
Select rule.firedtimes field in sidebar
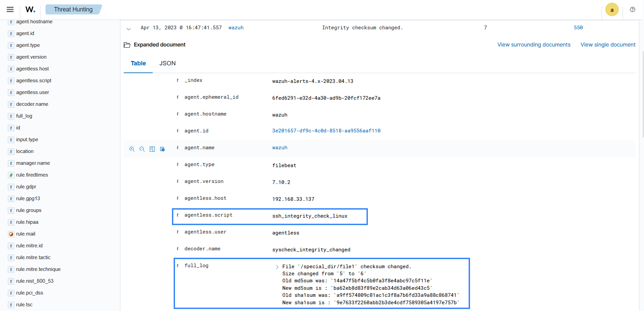[32, 175]
